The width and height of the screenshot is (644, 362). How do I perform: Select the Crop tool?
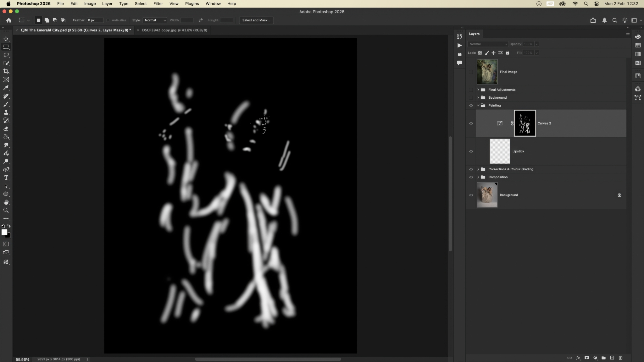[6, 71]
